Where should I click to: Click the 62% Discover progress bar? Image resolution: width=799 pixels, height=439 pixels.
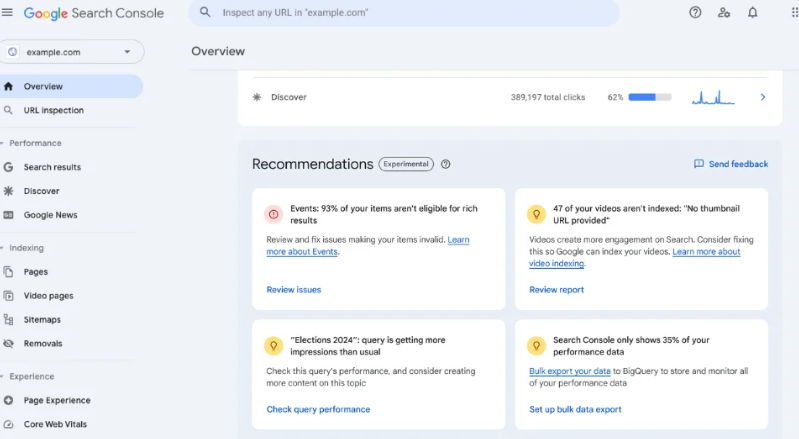(x=650, y=97)
